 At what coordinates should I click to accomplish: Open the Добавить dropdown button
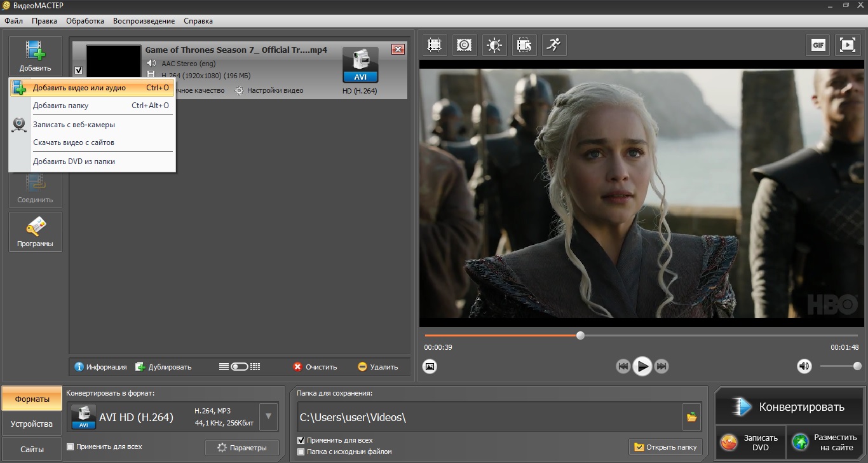(36, 55)
